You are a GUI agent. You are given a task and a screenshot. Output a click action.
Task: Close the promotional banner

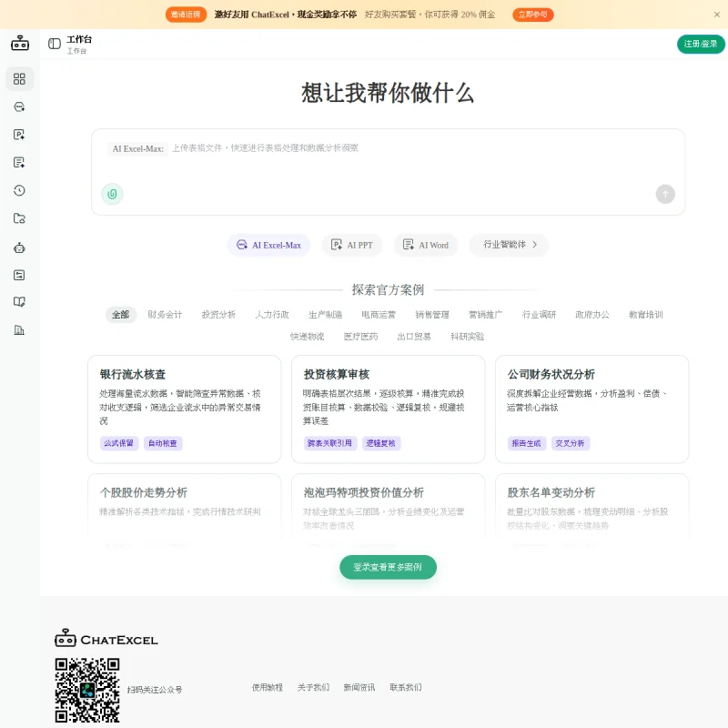717,15
